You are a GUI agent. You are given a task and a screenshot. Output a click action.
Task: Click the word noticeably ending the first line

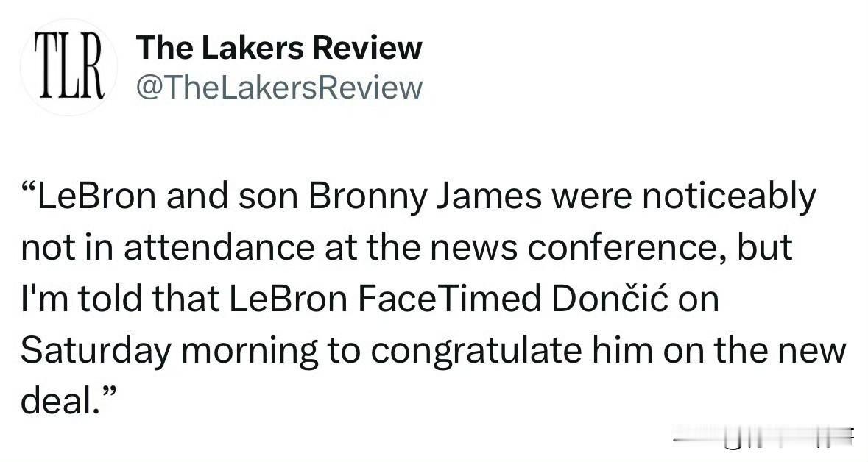pyautogui.click(x=730, y=197)
